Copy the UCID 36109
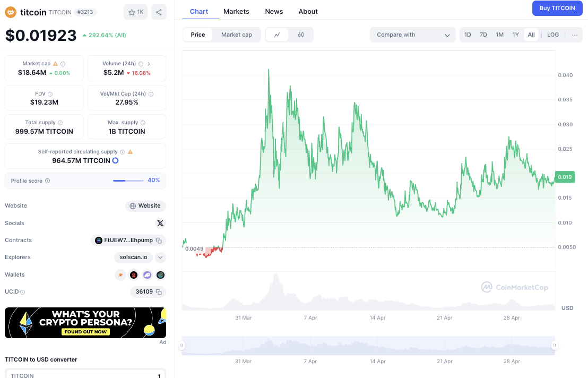Screen dimensions: 588x378 tap(159, 292)
